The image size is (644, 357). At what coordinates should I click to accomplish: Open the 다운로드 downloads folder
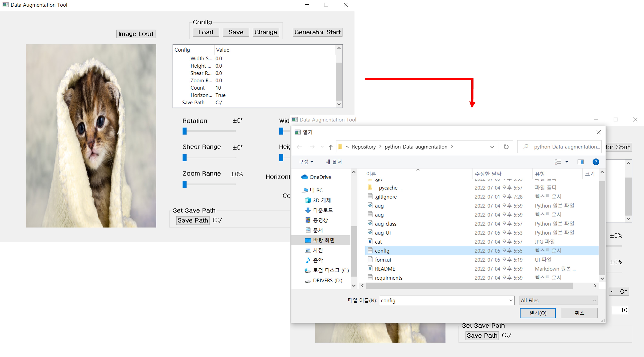coord(322,210)
